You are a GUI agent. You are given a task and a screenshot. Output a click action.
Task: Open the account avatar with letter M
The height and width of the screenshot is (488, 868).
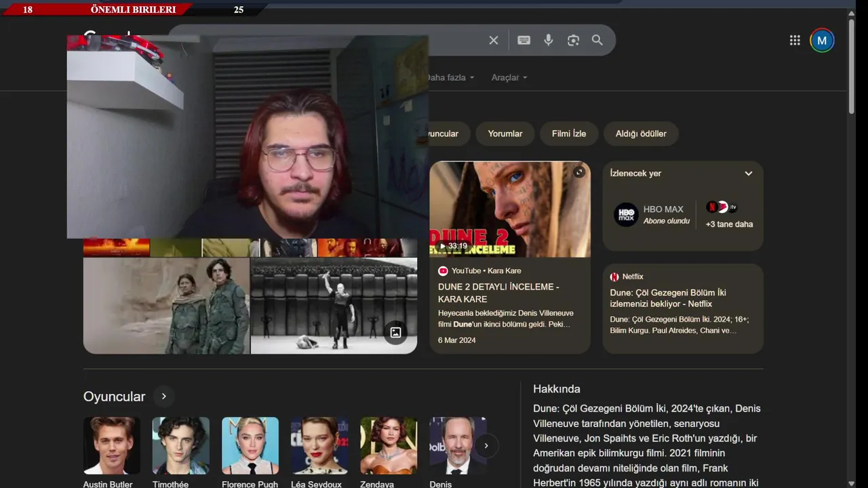coord(822,40)
